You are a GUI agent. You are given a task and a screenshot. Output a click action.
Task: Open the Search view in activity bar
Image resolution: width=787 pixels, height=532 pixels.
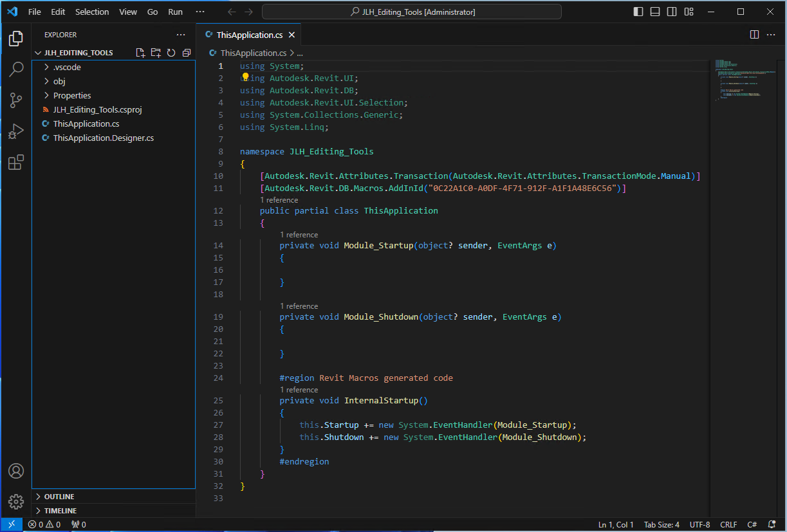pos(16,69)
